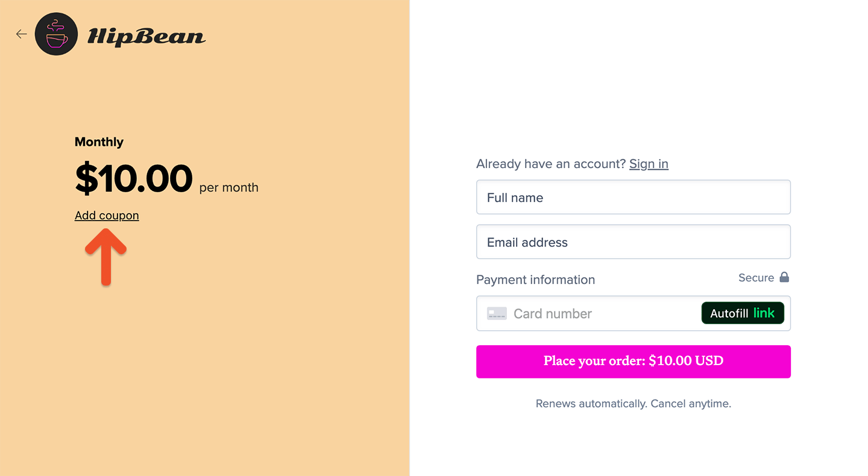Click the Payment information label

[x=535, y=280]
